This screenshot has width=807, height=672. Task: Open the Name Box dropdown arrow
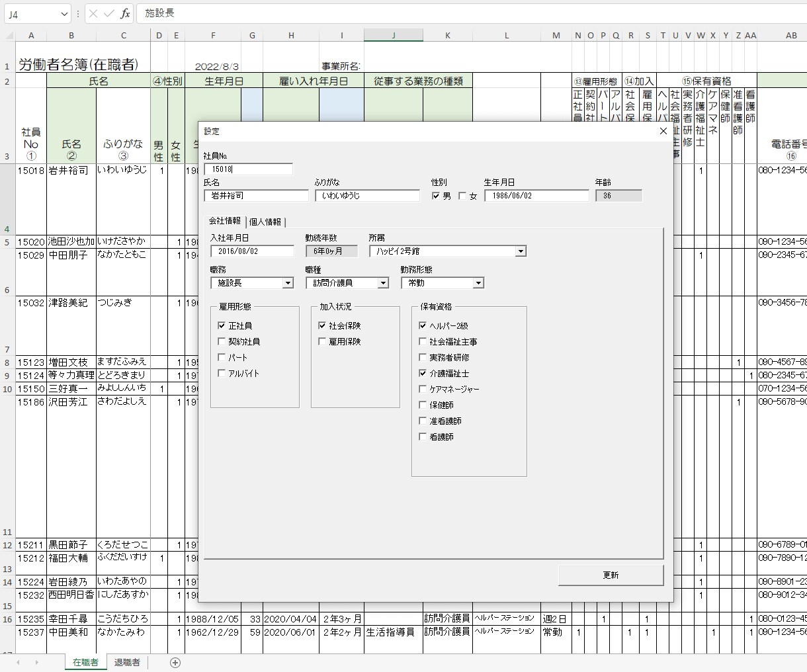click(x=64, y=14)
